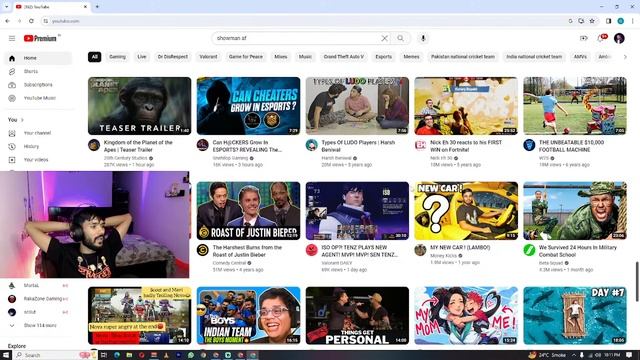Clear the search box text
640x360 pixels.
[x=384, y=38]
